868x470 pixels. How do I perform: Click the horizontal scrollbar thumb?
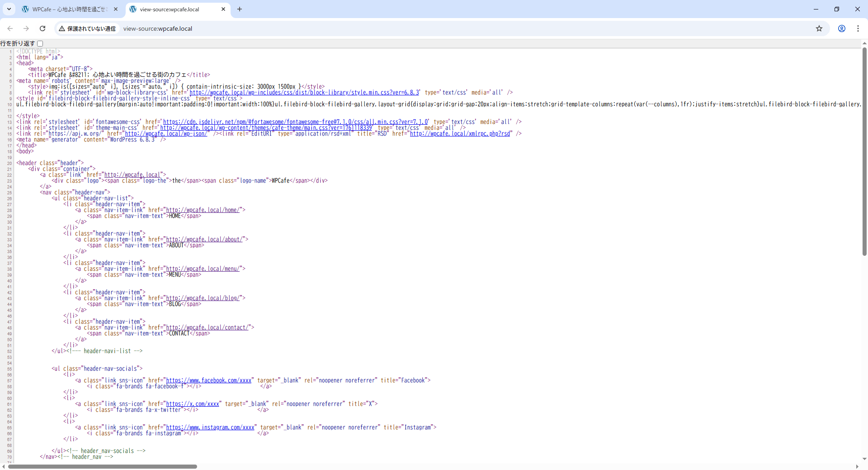pyautogui.click(x=102, y=466)
